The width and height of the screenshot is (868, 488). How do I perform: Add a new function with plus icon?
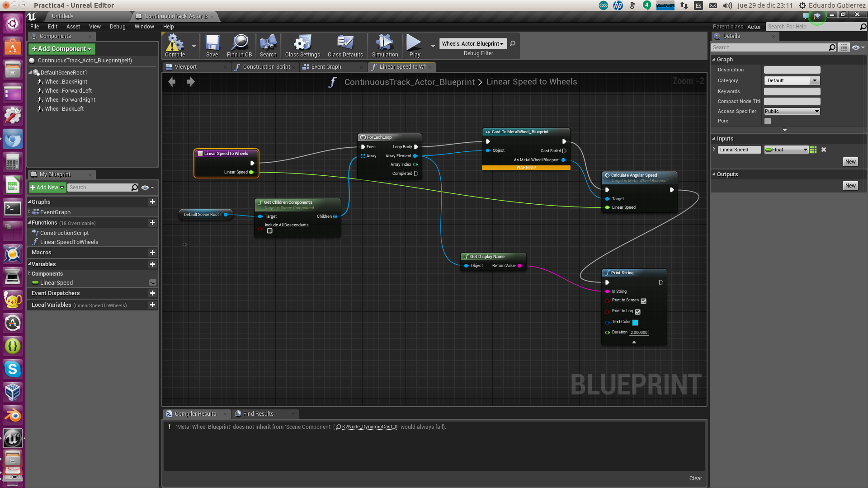152,223
